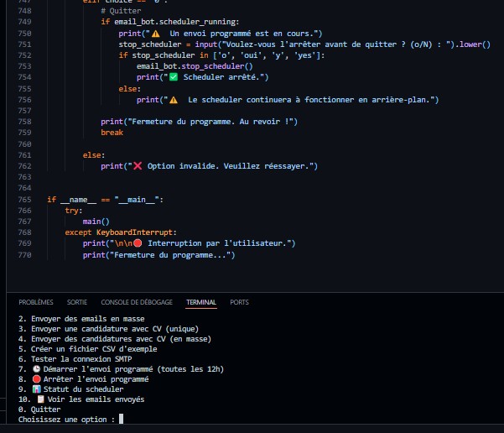
Task: Click 'email_bot.stop_scheduler()' on line 753
Action: (x=195, y=66)
